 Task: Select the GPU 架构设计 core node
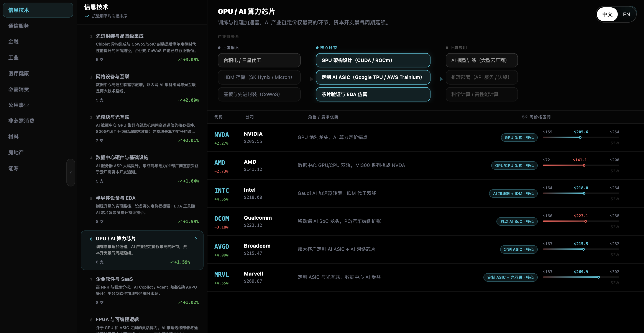(373, 60)
